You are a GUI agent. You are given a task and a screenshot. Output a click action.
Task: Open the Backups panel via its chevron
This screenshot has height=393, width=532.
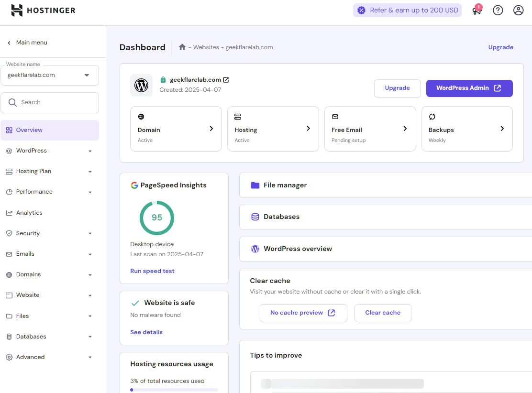pyautogui.click(x=502, y=128)
